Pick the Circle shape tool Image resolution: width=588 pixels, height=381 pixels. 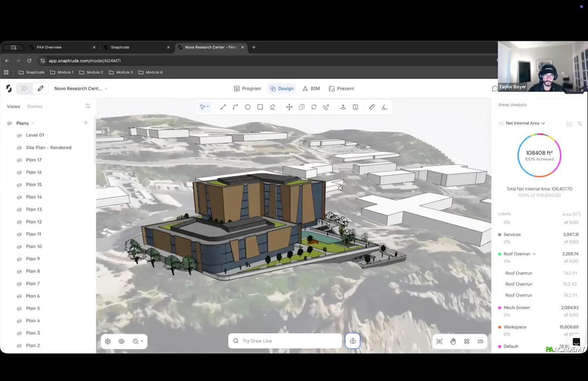[247, 107]
